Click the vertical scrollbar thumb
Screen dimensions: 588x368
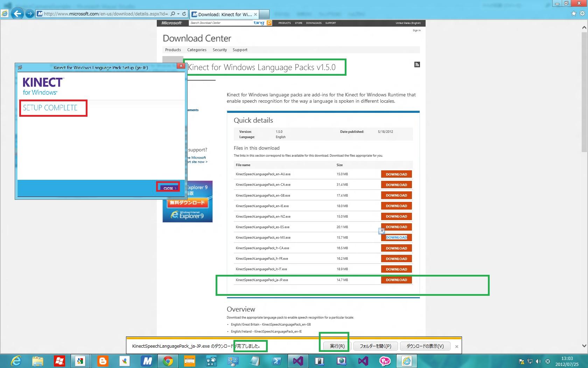(584, 92)
